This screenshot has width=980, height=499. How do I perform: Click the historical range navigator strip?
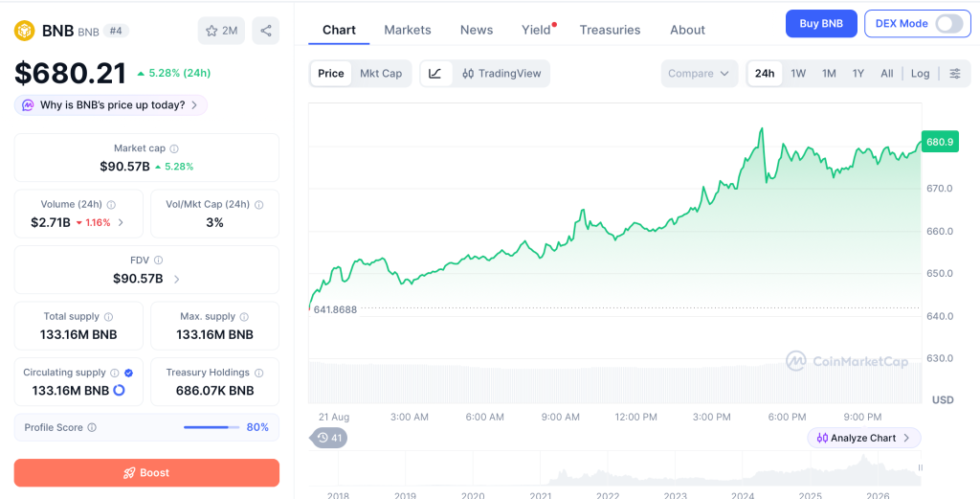tap(615, 468)
